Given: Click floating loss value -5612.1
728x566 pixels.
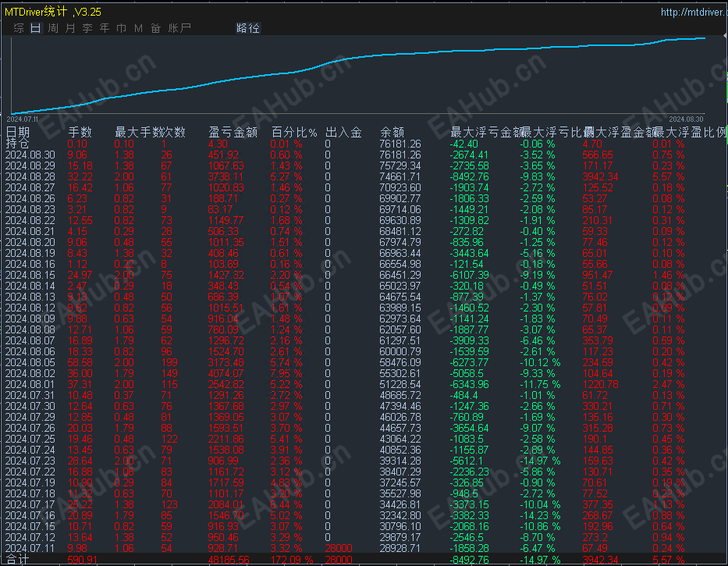Looking at the screenshot, I should 467,461.
